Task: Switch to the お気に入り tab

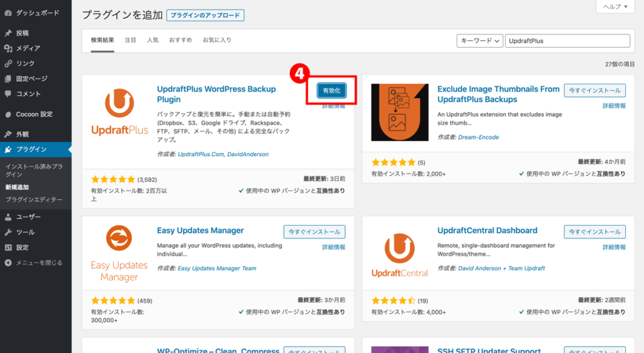Action: (x=217, y=40)
